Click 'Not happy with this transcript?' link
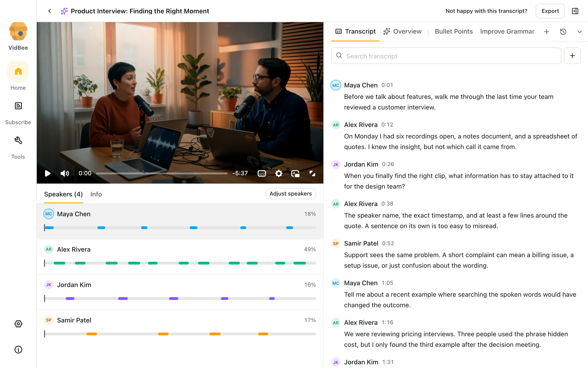The width and height of the screenshot is (588, 368). point(486,11)
